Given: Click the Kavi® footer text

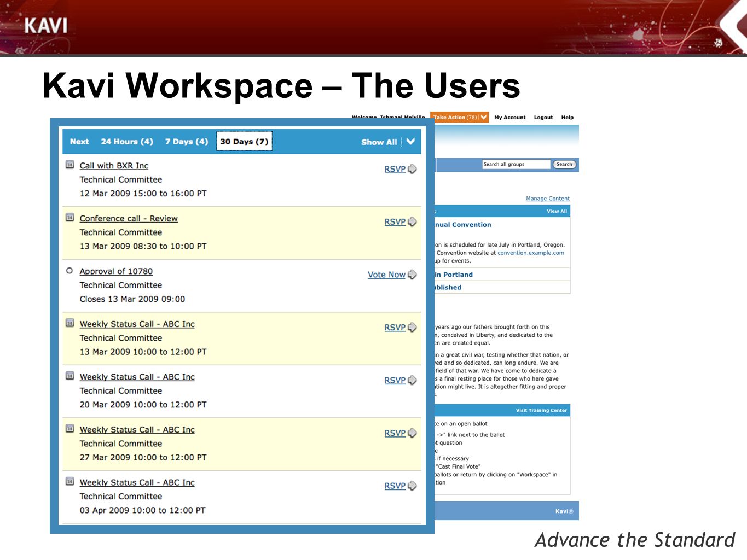Looking at the screenshot, I should [x=564, y=511].
